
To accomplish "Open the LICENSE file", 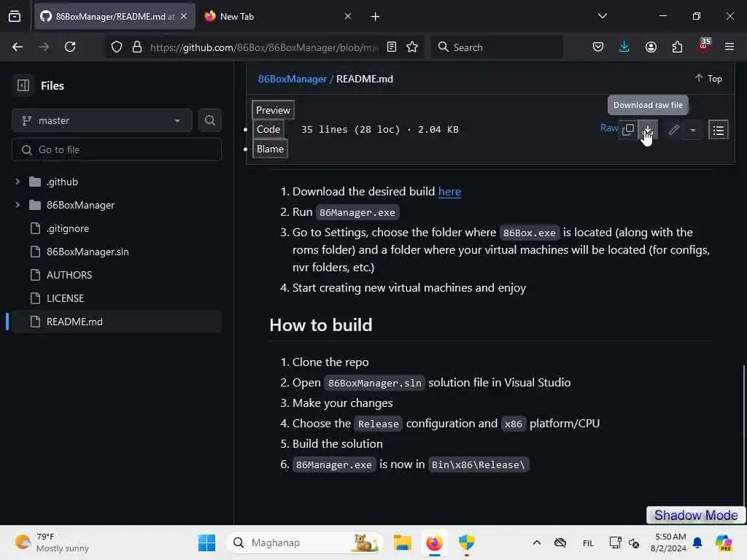I will pyautogui.click(x=65, y=298).
